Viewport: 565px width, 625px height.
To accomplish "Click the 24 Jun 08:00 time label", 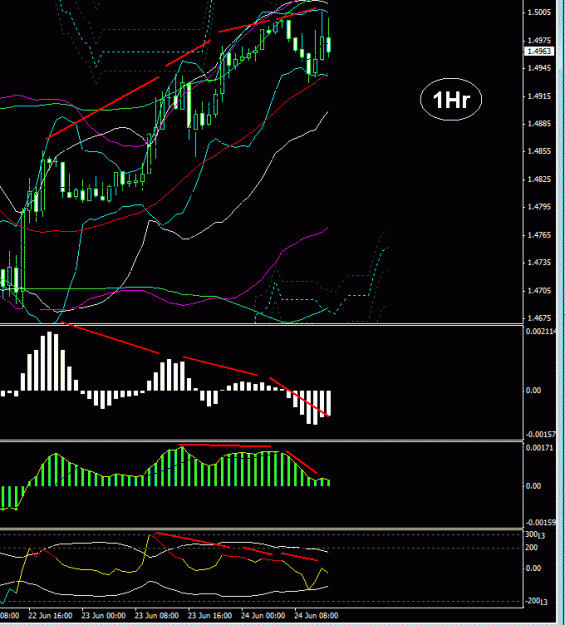I will point(316,615).
